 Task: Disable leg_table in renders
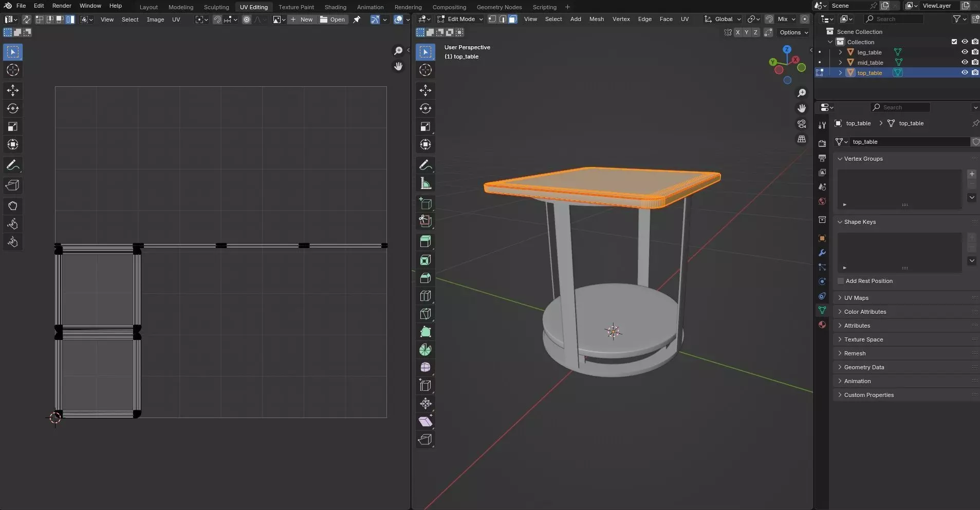pyautogui.click(x=975, y=52)
